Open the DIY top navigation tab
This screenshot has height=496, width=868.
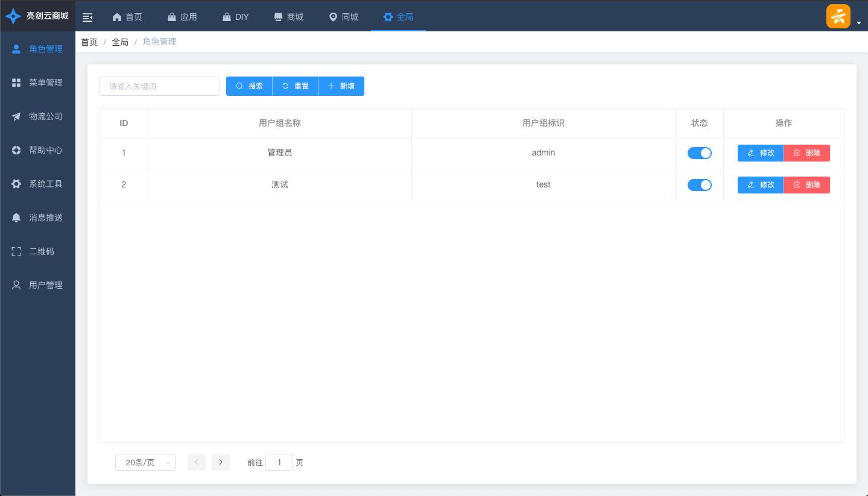coord(235,17)
